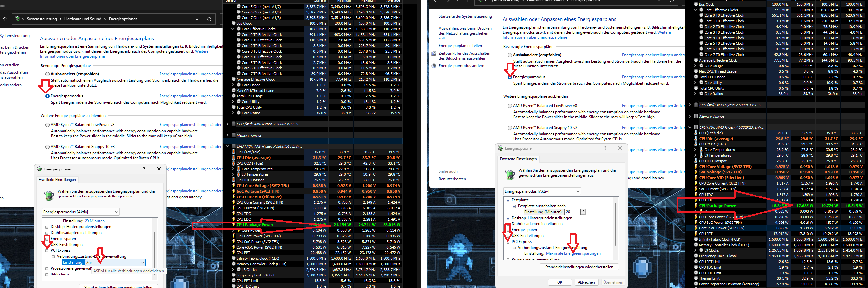Click the help question mark in the dialog showing 'Aus'

(144, 169)
